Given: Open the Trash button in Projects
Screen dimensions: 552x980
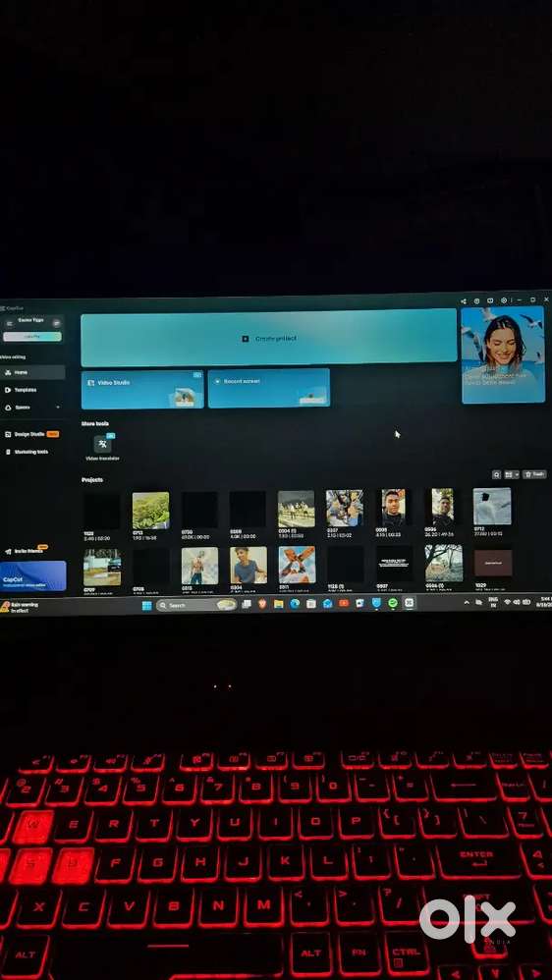Looking at the screenshot, I should point(534,474).
